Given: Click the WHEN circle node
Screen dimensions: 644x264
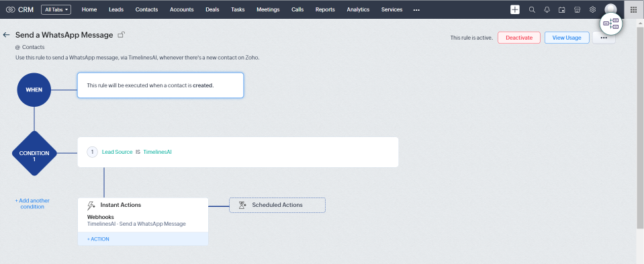Looking at the screenshot, I should coord(34,89).
